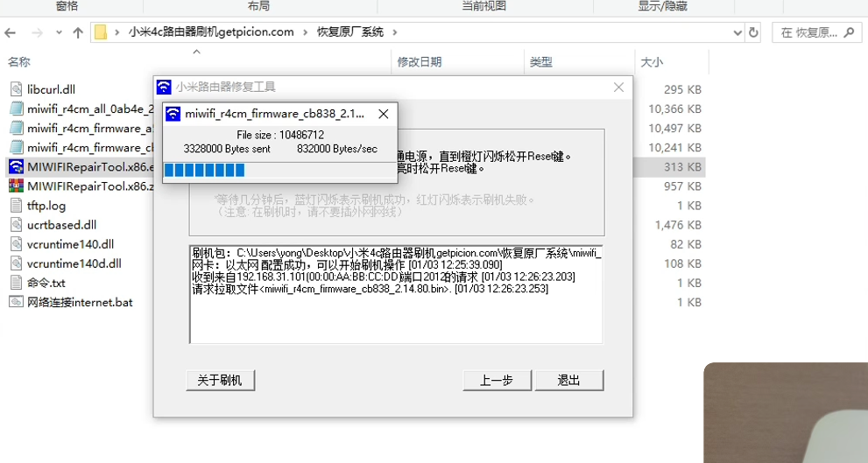Open the 布局 ribbon group label
This screenshot has width=868, height=463.
point(259,6)
